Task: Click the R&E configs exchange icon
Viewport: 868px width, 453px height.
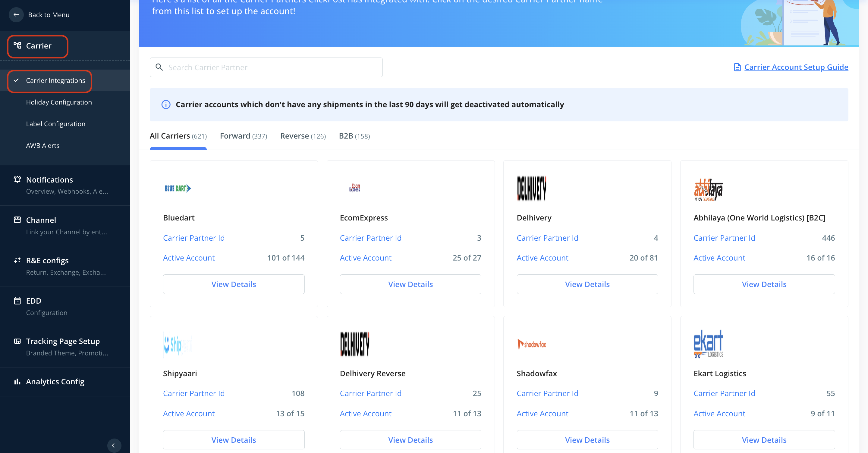Action: [17, 260]
